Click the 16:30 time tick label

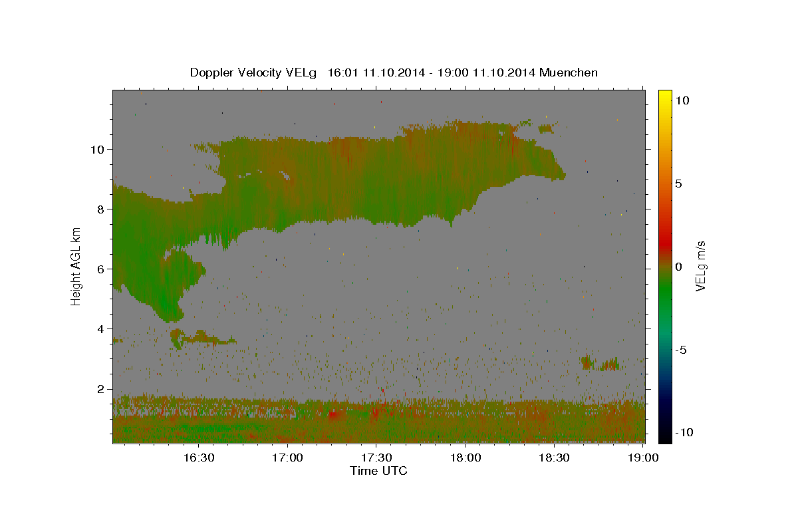coord(199,458)
